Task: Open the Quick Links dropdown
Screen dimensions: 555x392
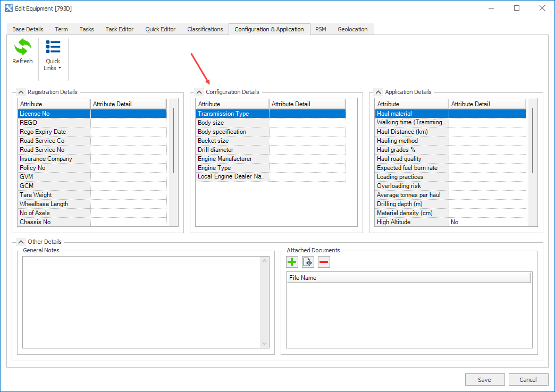Action: pyautogui.click(x=53, y=56)
